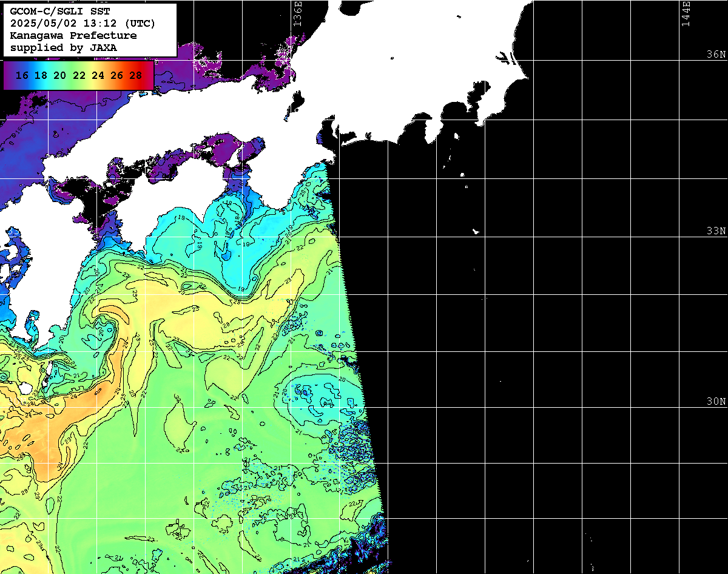Click the "2025/05/02 13:12 (UTC)" timestamp
This screenshot has height=574, width=728.
(83, 24)
